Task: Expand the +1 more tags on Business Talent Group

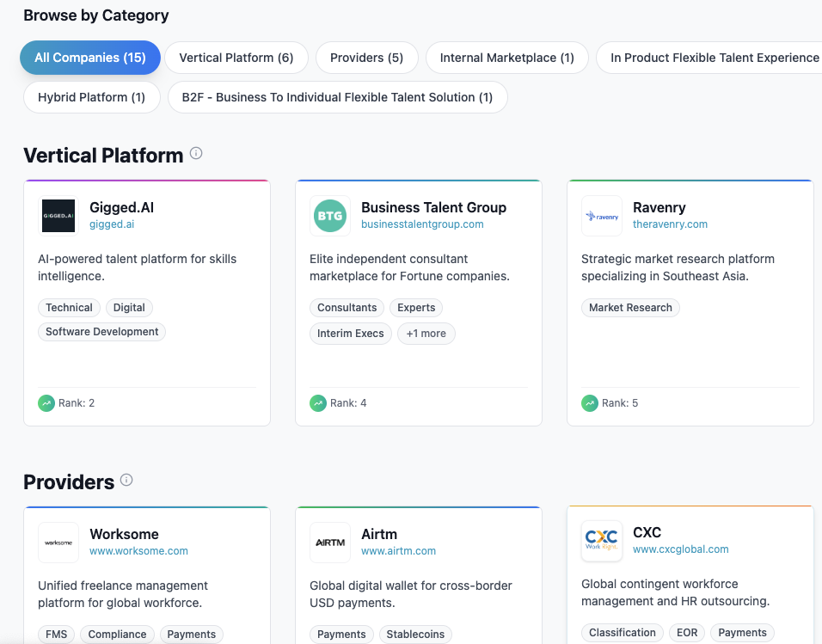Action: click(x=426, y=334)
